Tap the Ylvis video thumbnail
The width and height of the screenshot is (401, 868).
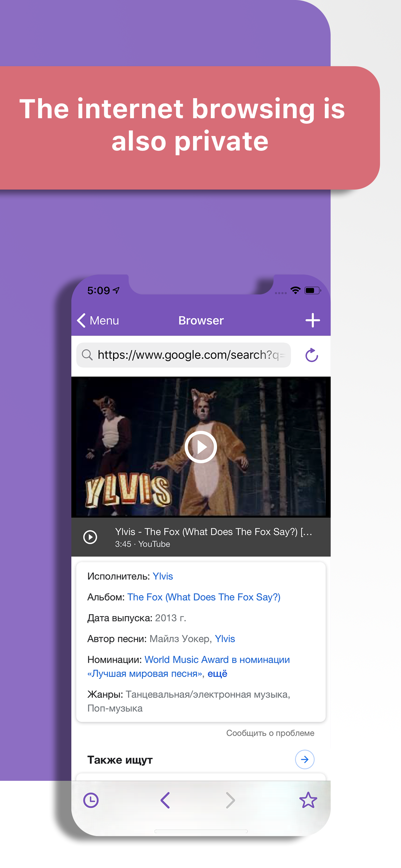click(x=201, y=447)
